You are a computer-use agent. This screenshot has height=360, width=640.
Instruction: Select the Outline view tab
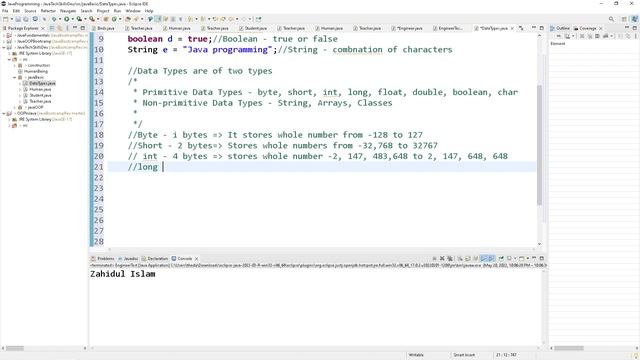tap(560, 28)
